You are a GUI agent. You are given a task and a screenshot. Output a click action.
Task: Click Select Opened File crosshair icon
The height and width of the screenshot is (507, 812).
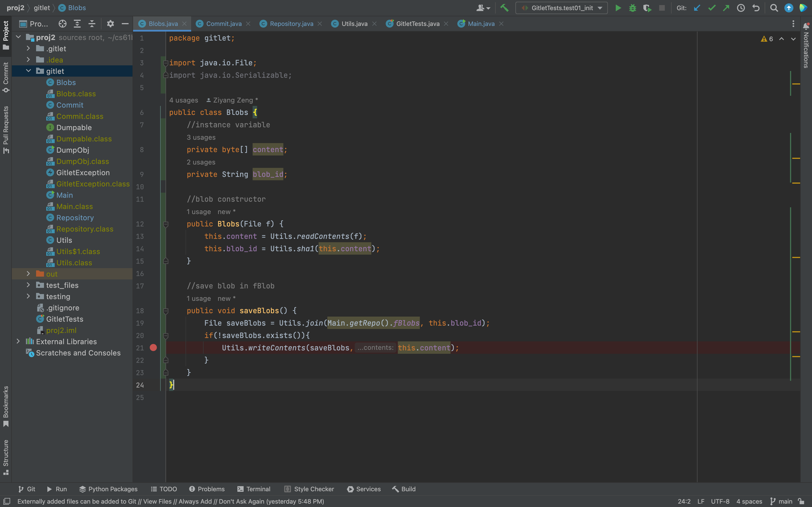[x=62, y=24]
